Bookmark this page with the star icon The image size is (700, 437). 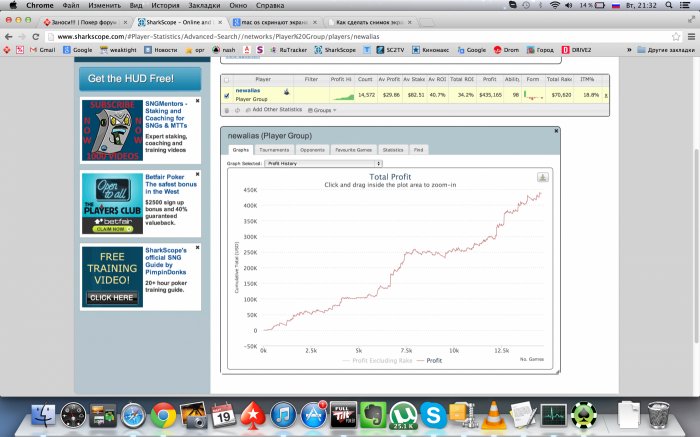[676, 37]
